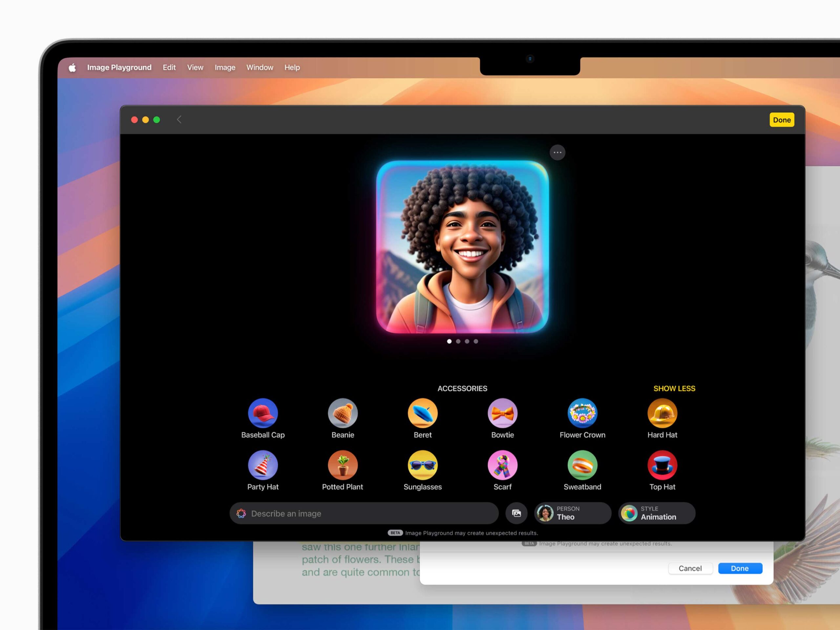The width and height of the screenshot is (840, 630).
Task: Open the Help menu
Action: (292, 67)
